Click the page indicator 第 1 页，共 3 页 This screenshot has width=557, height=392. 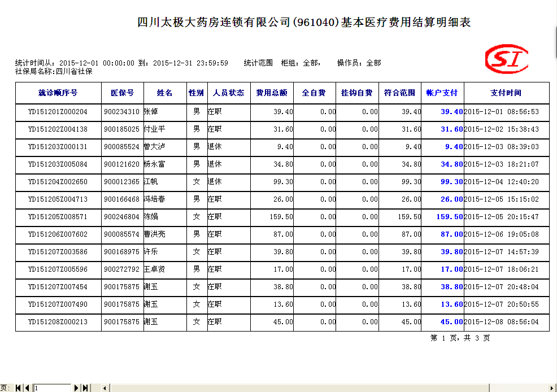[x=460, y=338]
